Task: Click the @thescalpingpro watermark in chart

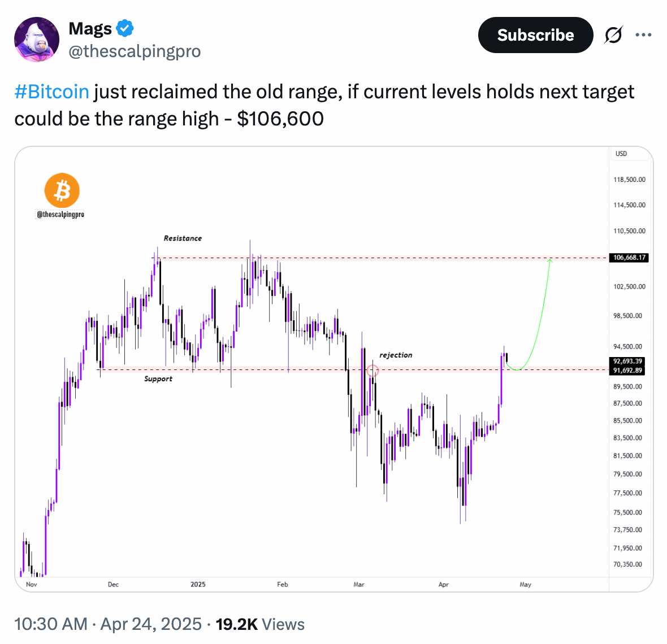Action: (60, 215)
